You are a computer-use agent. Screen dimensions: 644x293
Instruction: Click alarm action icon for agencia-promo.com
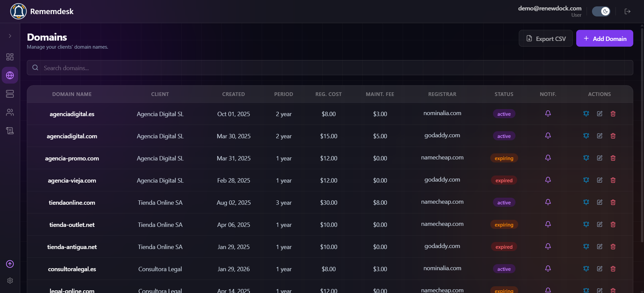(586, 158)
